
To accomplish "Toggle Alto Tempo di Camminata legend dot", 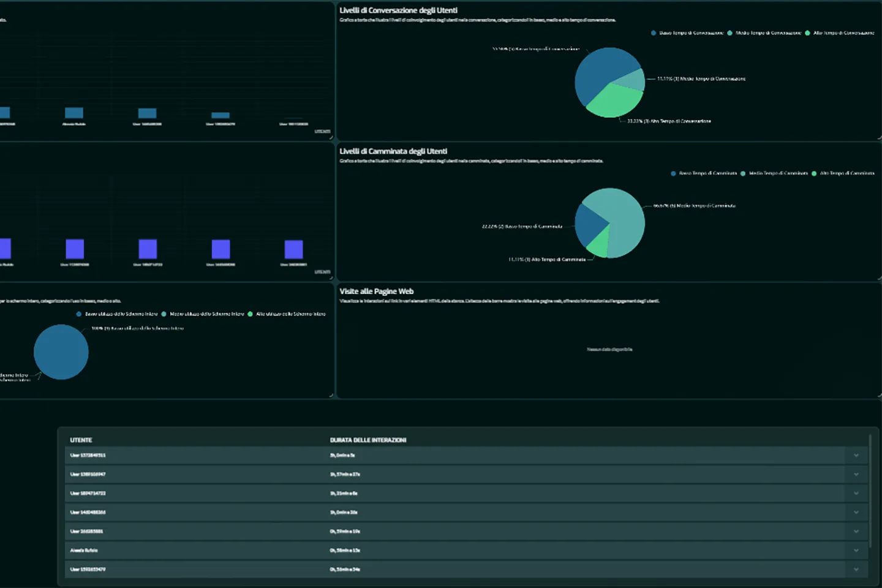I will [814, 173].
